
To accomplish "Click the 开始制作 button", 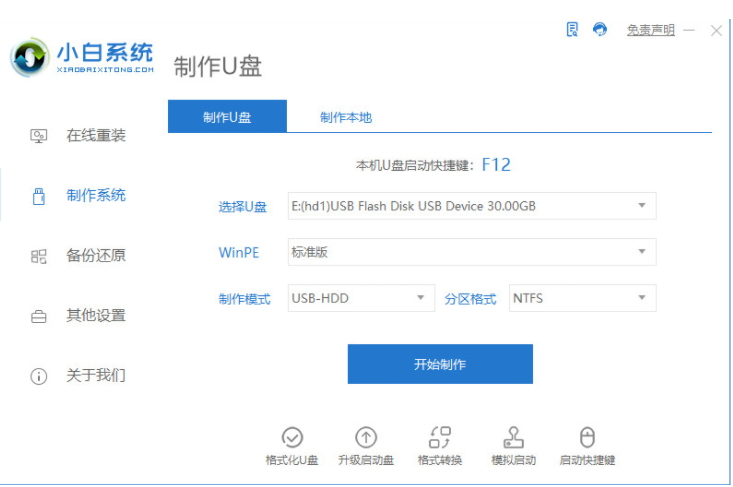I will click(x=440, y=364).
